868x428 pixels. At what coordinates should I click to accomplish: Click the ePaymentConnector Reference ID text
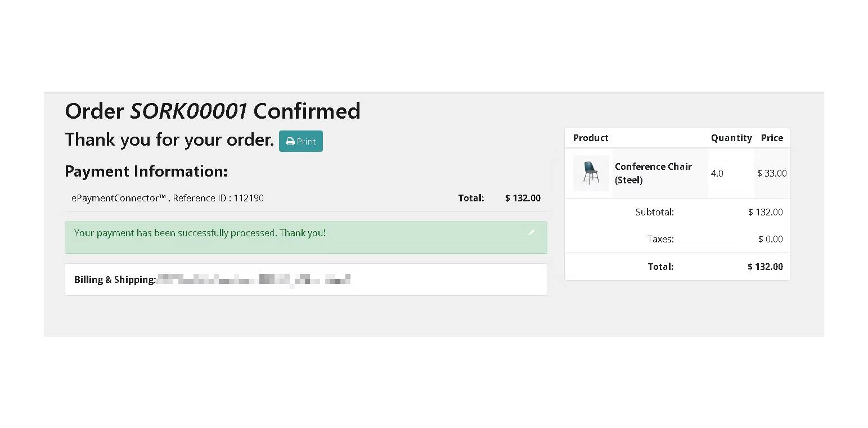tap(167, 198)
